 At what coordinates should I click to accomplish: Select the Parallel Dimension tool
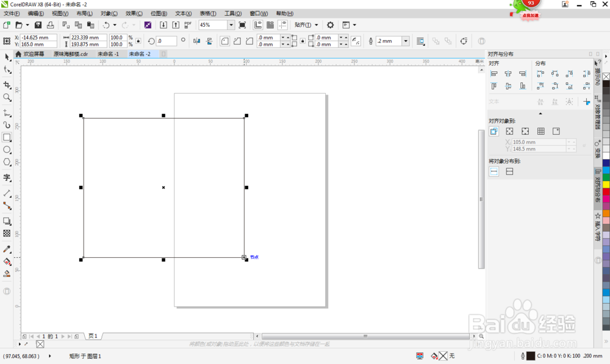coord(7,193)
